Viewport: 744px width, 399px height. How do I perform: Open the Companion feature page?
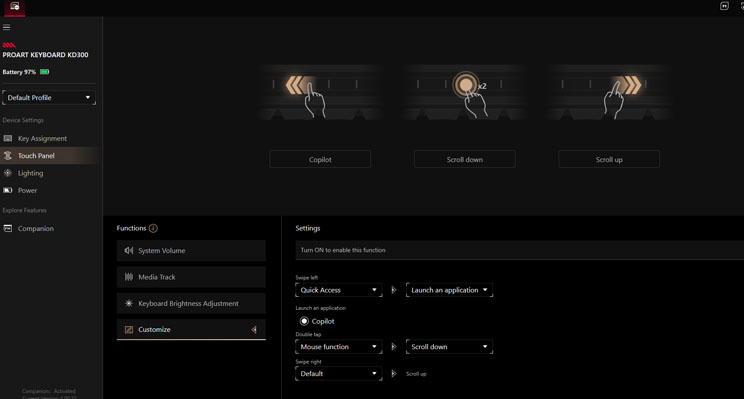pos(36,229)
